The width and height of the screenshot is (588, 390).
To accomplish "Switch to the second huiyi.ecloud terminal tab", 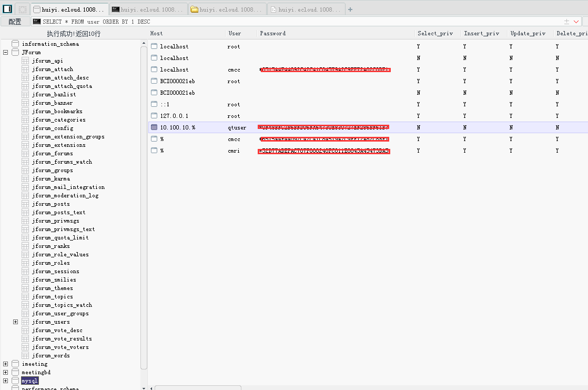I will click(148, 10).
